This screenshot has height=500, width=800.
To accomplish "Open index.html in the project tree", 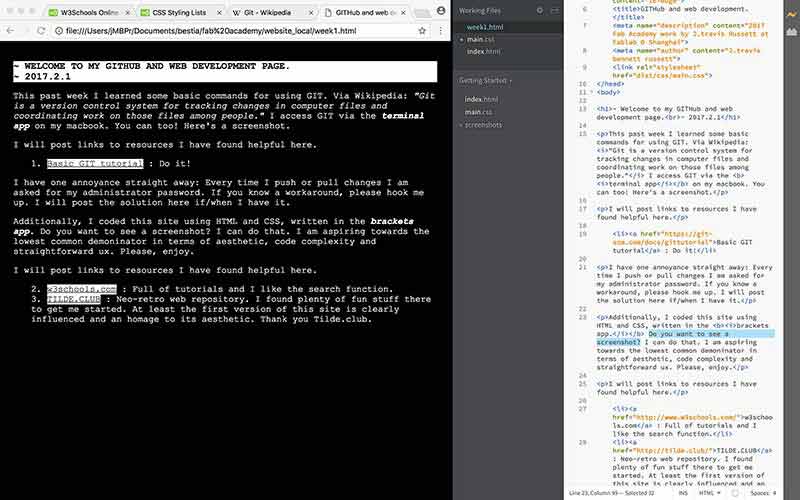I will [x=481, y=99].
